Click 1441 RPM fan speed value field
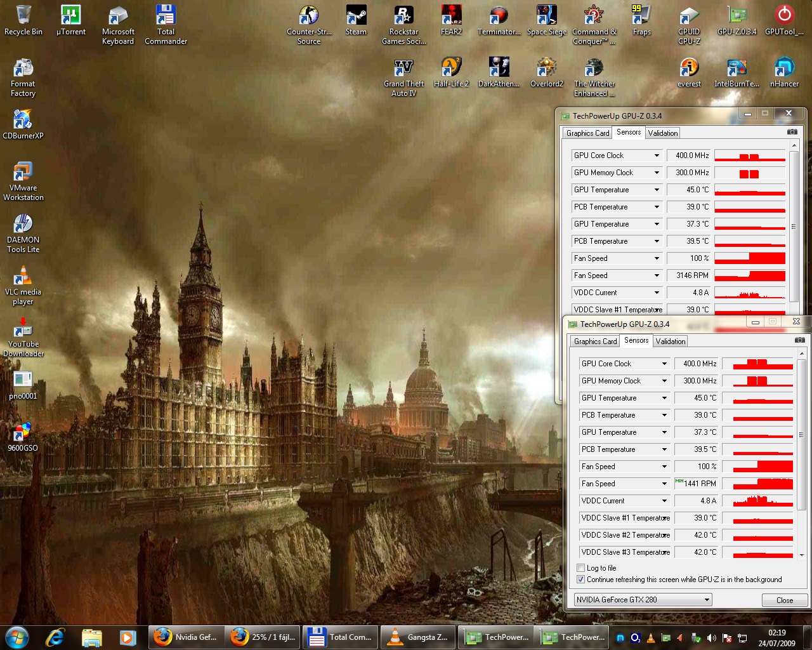This screenshot has width=812, height=650. click(696, 484)
